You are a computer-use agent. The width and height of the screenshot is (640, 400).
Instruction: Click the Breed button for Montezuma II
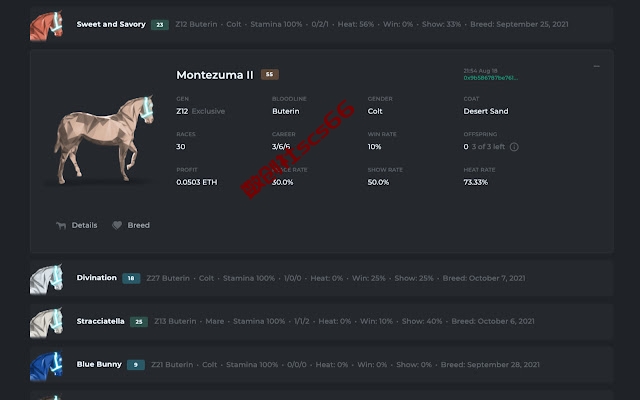click(x=131, y=225)
